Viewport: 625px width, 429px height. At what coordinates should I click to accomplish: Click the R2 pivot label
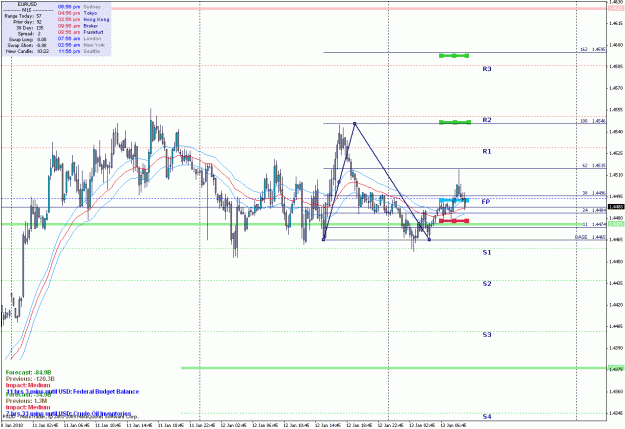(487, 120)
